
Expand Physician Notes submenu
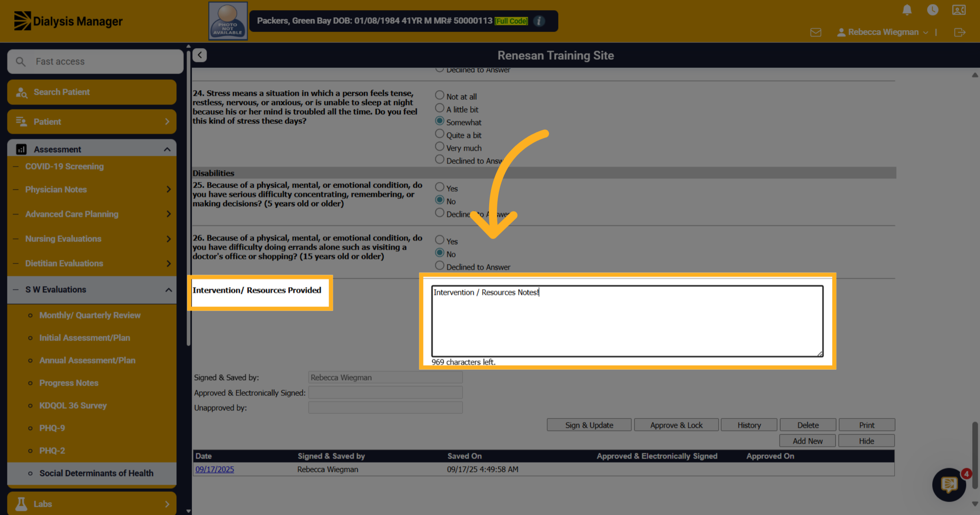(x=169, y=189)
